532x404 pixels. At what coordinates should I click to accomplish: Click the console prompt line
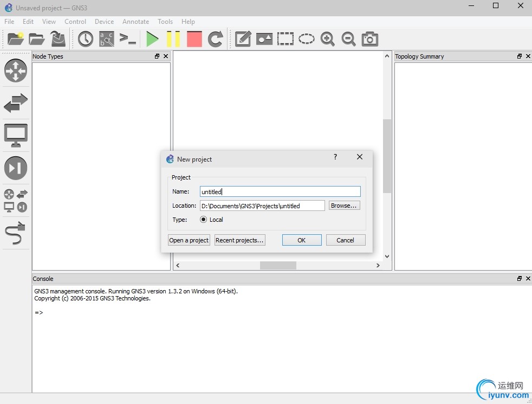click(x=39, y=313)
